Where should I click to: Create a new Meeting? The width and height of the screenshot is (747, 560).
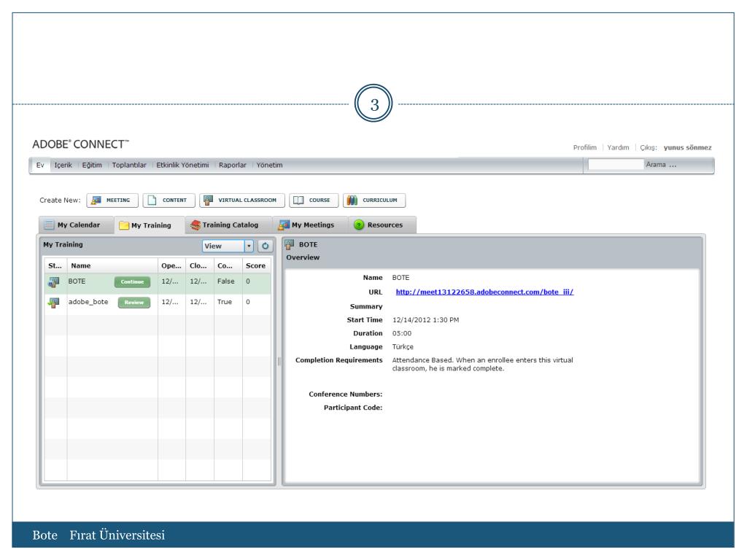coord(112,201)
